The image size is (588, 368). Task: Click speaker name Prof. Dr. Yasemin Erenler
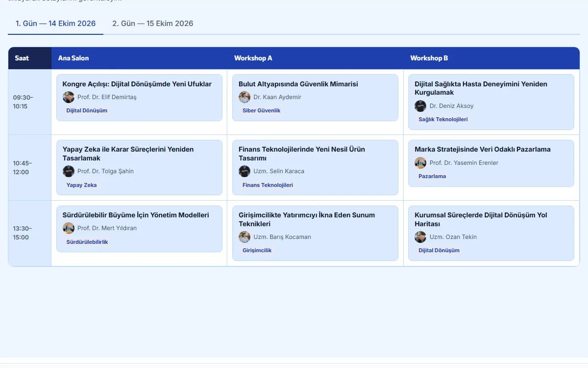click(x=464, y=163)
